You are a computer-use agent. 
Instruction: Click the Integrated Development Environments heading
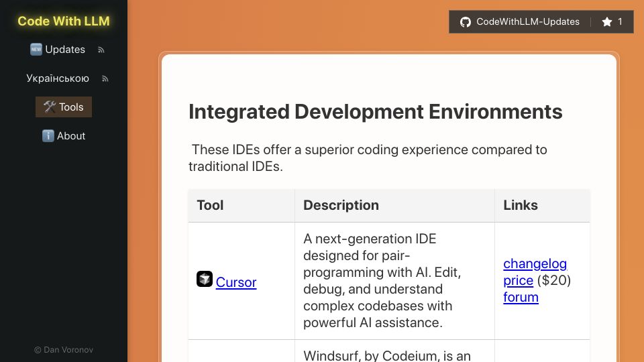[x=376, y=112]
